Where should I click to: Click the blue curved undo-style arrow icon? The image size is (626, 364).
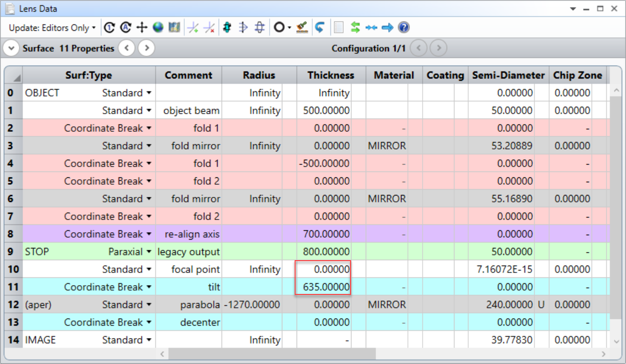(x=320, y=28)
